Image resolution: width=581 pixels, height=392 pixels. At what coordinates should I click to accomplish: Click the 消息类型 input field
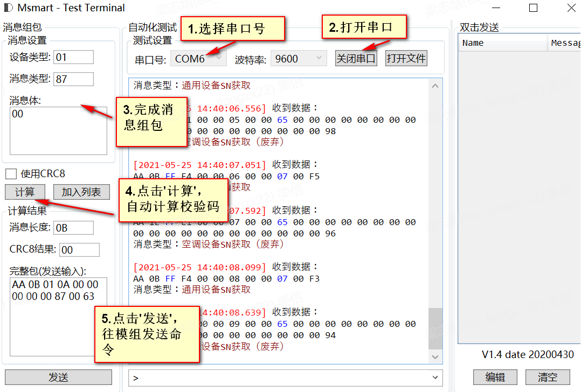(73, 79)
